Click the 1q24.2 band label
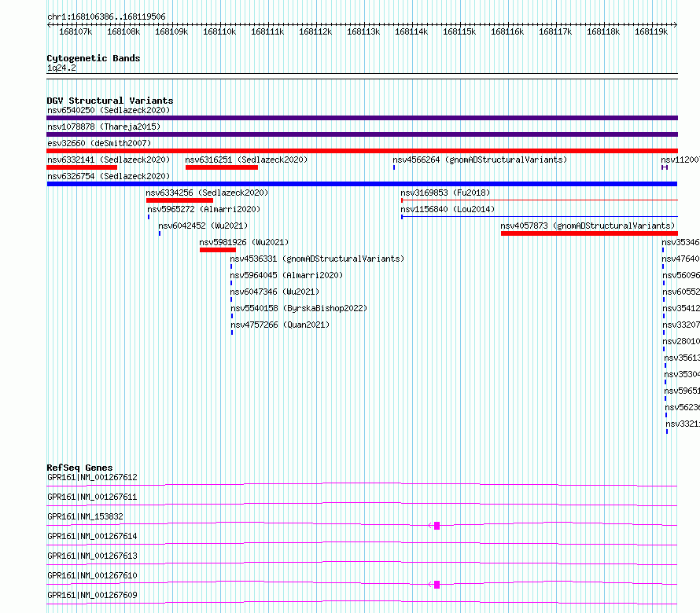 (61, 68)
